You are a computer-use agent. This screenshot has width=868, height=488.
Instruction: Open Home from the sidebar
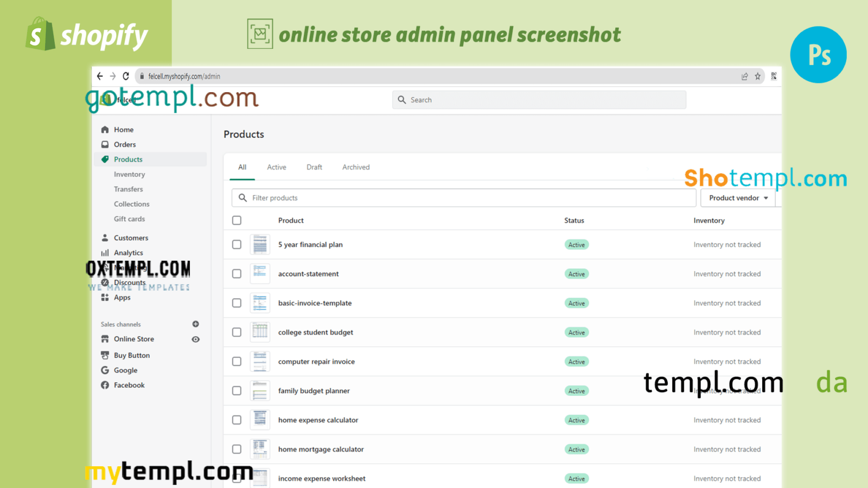[x=123, y=130]
